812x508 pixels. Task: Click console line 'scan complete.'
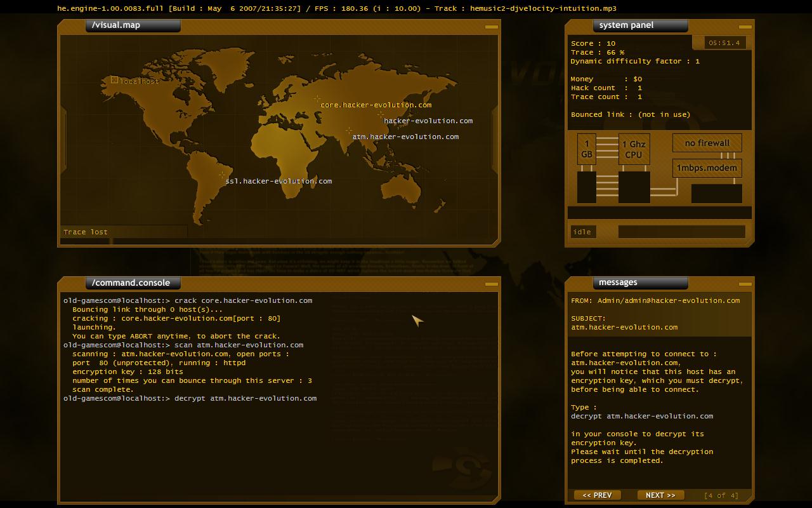pyautogui.click(x=103, y=389)
